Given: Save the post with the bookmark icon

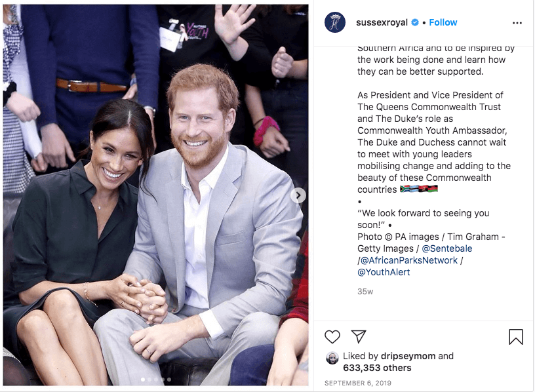Looking at the screenshot, I should pos(515,337).
